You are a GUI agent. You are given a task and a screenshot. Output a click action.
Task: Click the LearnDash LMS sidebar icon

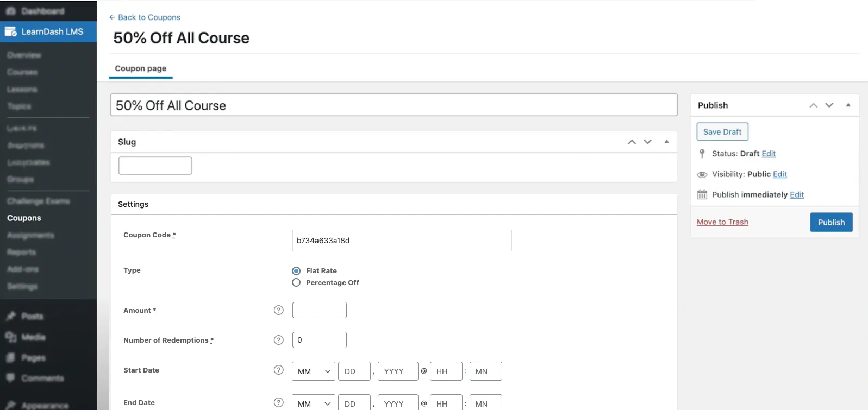(11, 32)
